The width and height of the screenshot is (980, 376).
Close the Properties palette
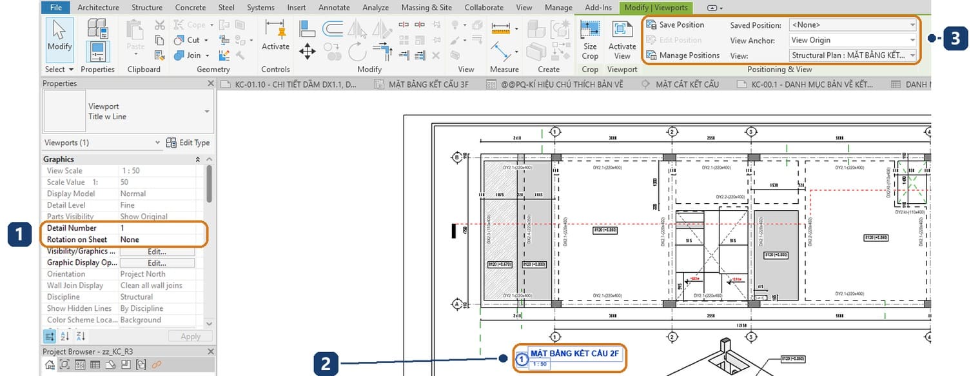click(x=210, y=83)
